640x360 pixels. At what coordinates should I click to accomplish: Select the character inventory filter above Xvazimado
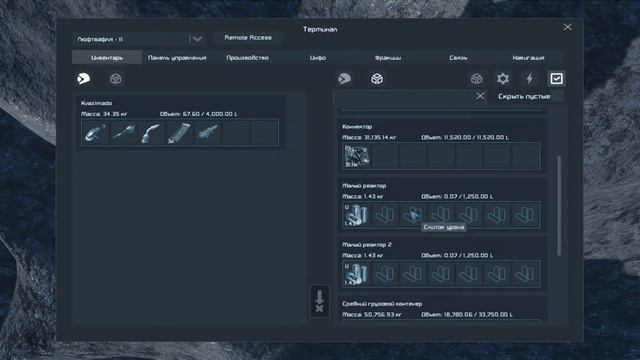point(84,78)
